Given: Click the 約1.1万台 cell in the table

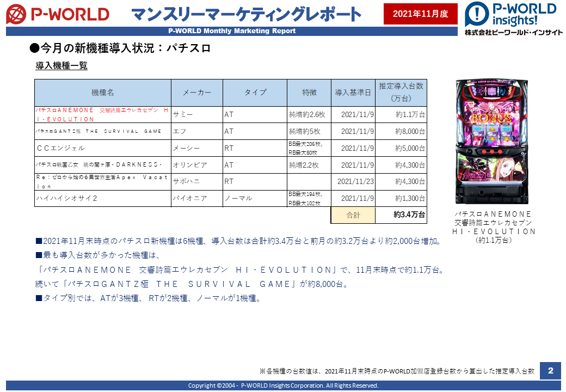Looking at the screenshot, I should [401, 114].
